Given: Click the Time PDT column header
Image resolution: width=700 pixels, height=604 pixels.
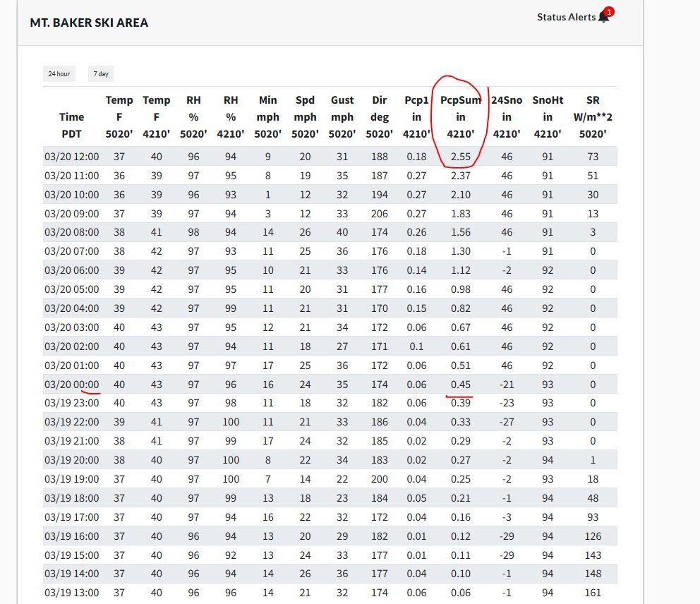Looking at the screenshot, I should (71, 126).
